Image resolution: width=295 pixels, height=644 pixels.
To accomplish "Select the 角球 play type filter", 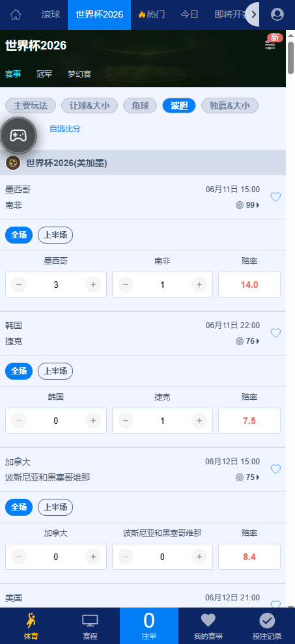I will click(140, 105).
